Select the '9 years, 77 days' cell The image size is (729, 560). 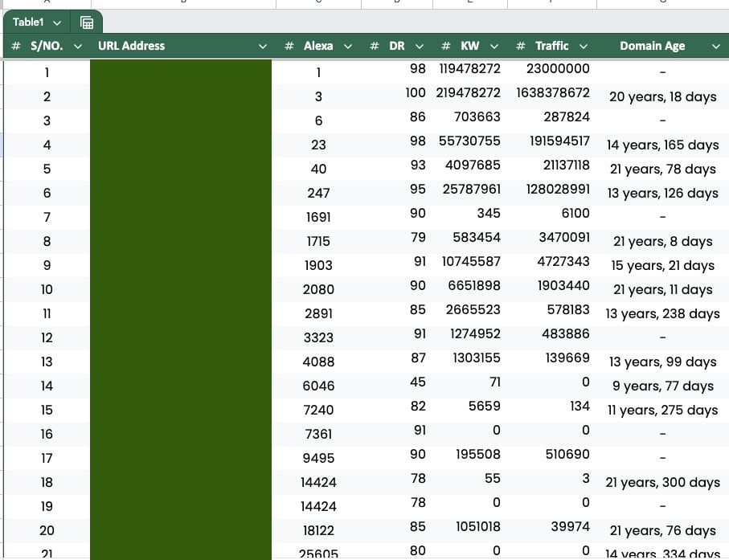pyautogui.click(x=662, y=386)
